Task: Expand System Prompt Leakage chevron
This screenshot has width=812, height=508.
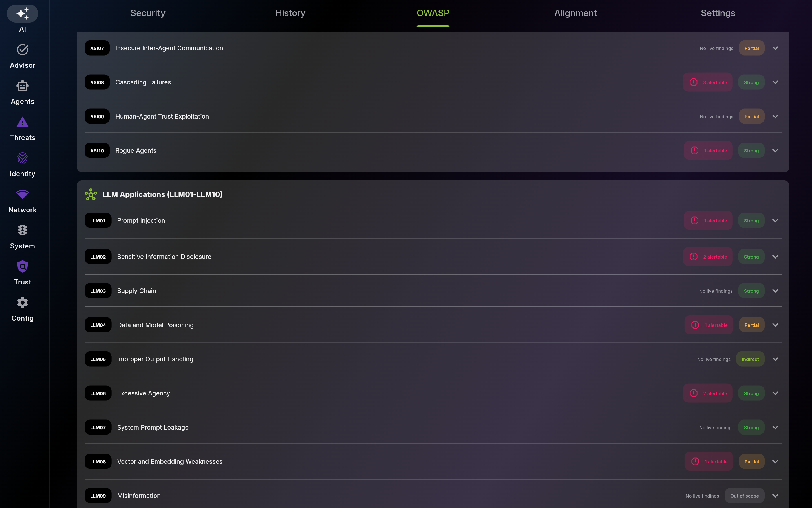Action: 775,427
